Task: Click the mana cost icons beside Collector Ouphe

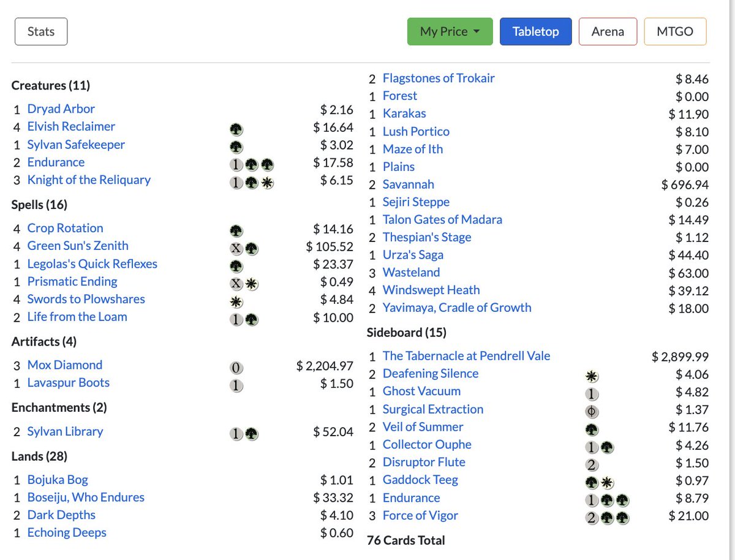Action: (599, 447)
